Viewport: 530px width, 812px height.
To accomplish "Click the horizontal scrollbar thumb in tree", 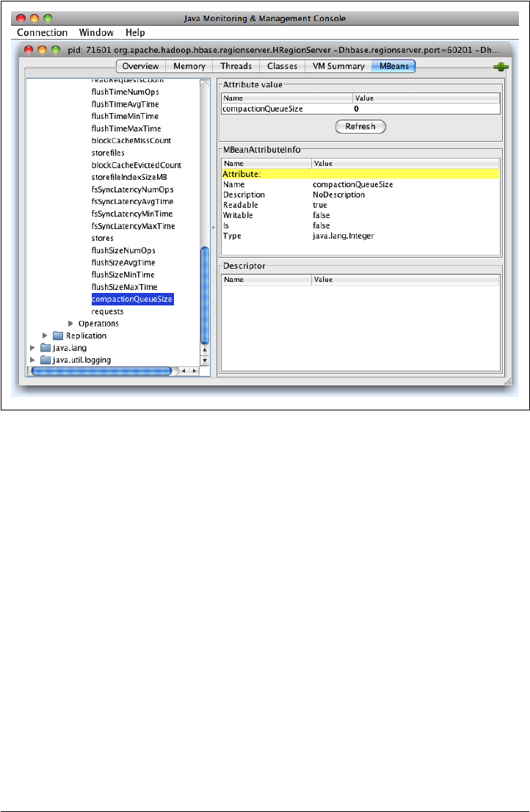I will coord(101,371).
